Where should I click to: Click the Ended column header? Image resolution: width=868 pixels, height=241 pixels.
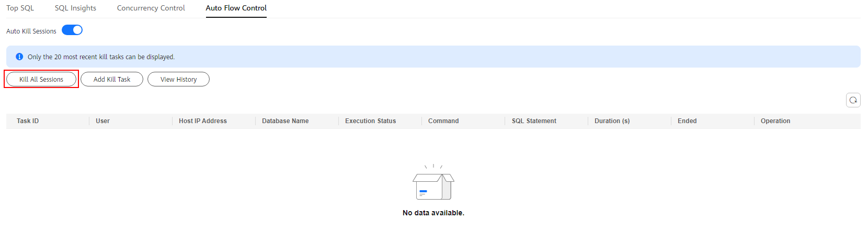pyautogui.click(x=687, y=121)
